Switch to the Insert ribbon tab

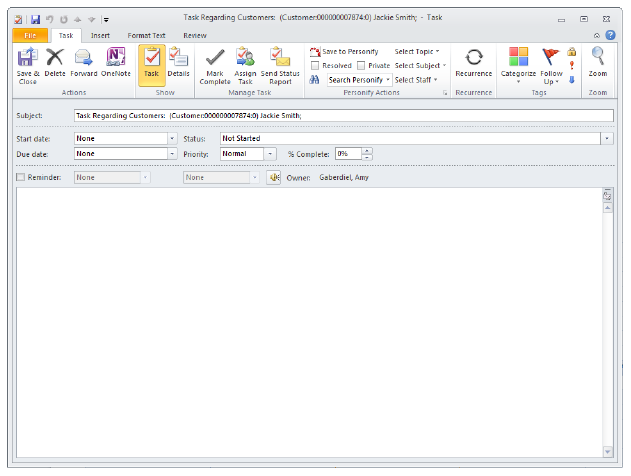pos(100,35)
